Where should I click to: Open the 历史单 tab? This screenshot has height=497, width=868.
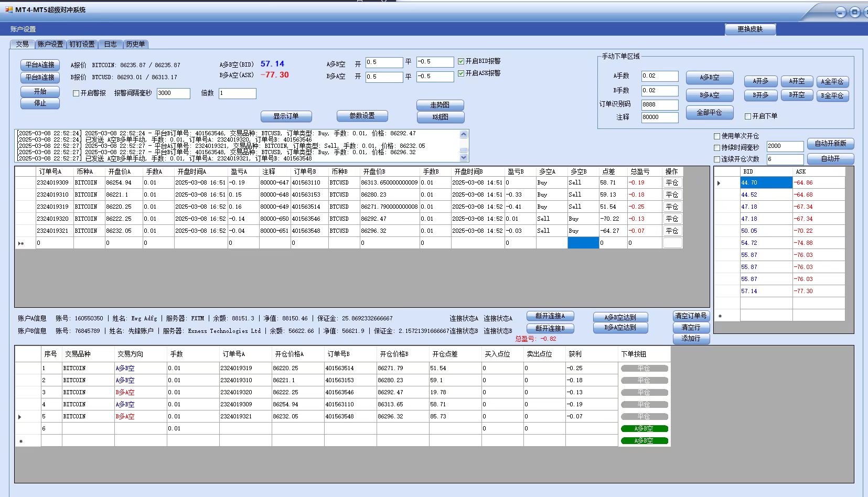tap(135, 45)
